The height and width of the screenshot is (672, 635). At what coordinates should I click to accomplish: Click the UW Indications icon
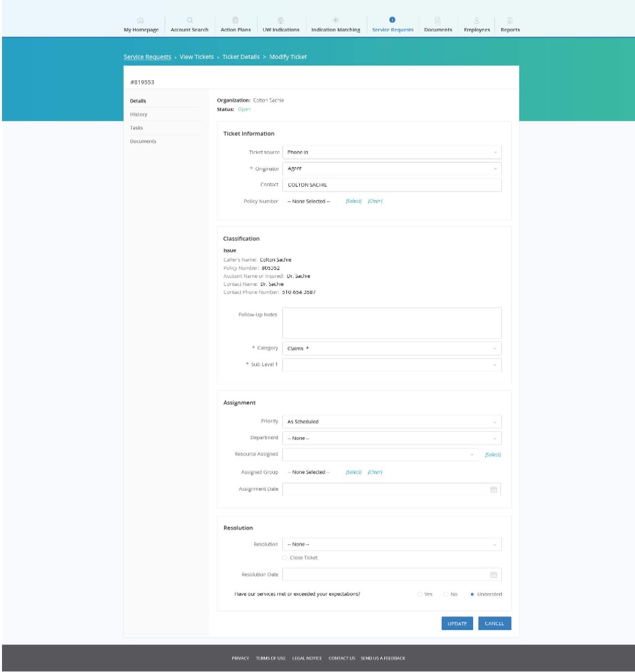coord(280,20)
